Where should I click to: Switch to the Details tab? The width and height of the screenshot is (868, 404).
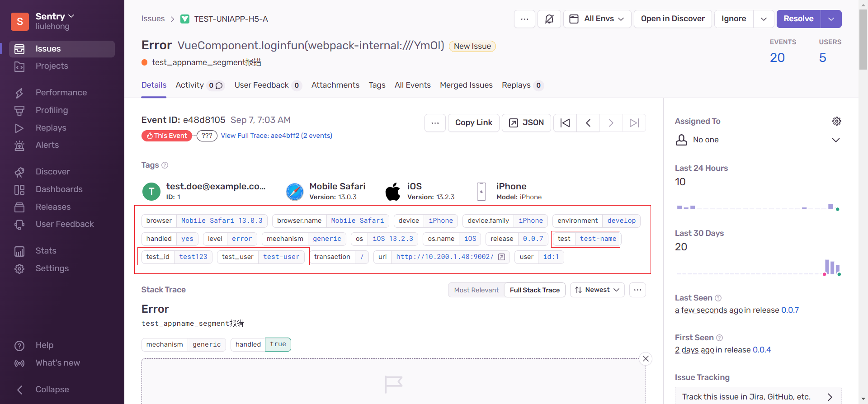(154, 85)
